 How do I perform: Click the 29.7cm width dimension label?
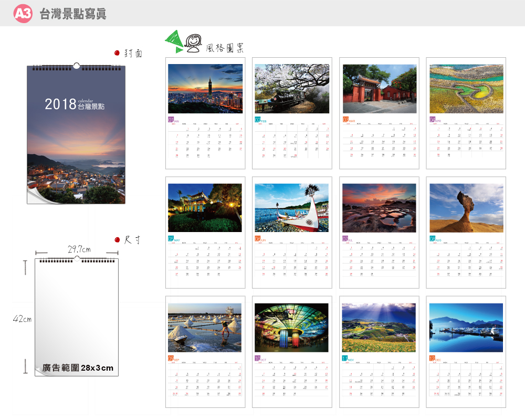(79, 249)
